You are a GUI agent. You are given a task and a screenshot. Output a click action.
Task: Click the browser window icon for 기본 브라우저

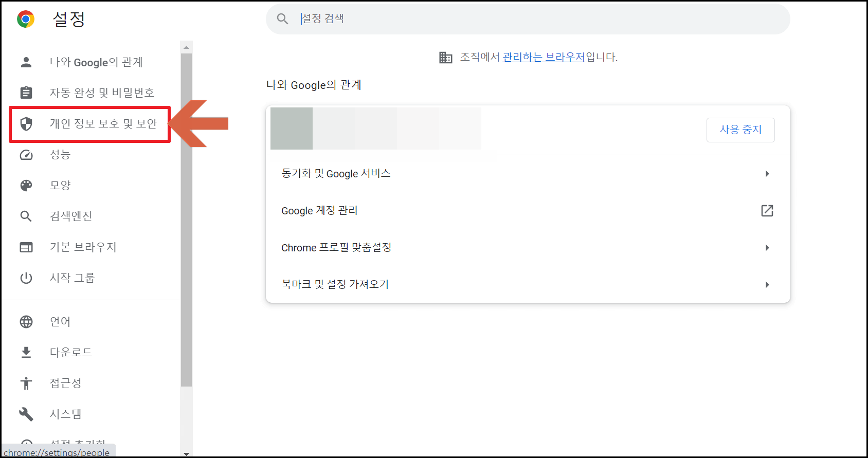(x=26, y=247)
